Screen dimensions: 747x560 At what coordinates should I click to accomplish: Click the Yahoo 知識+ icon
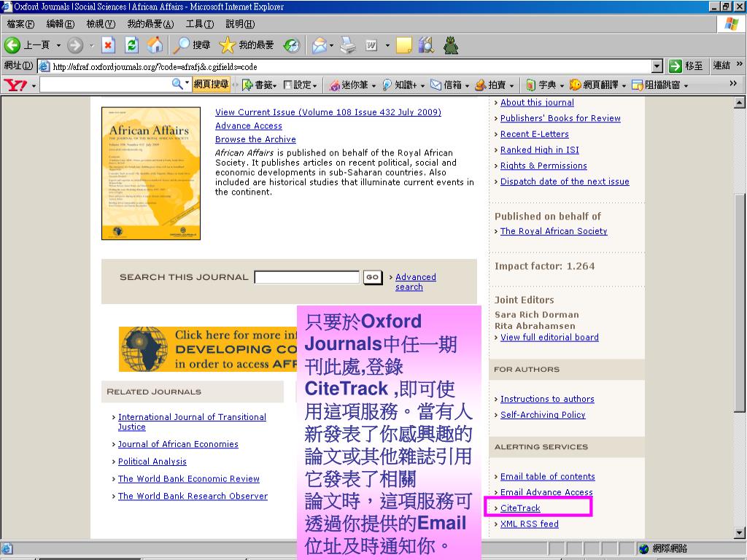pyautogui.click(x=387, y=85)
